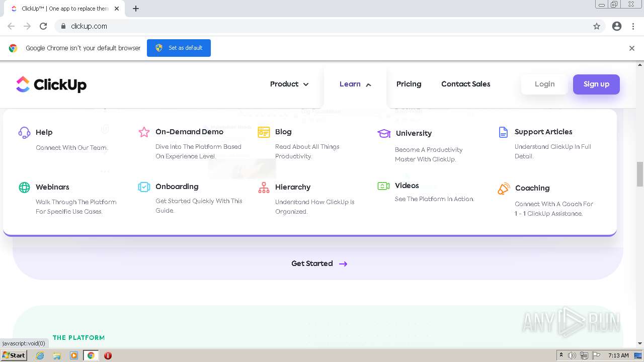Image resolution: width=644 pixels, height=362 pixels.
Task: Click the taskbar clock showing 7:13 AM
Action: point(618,355)
